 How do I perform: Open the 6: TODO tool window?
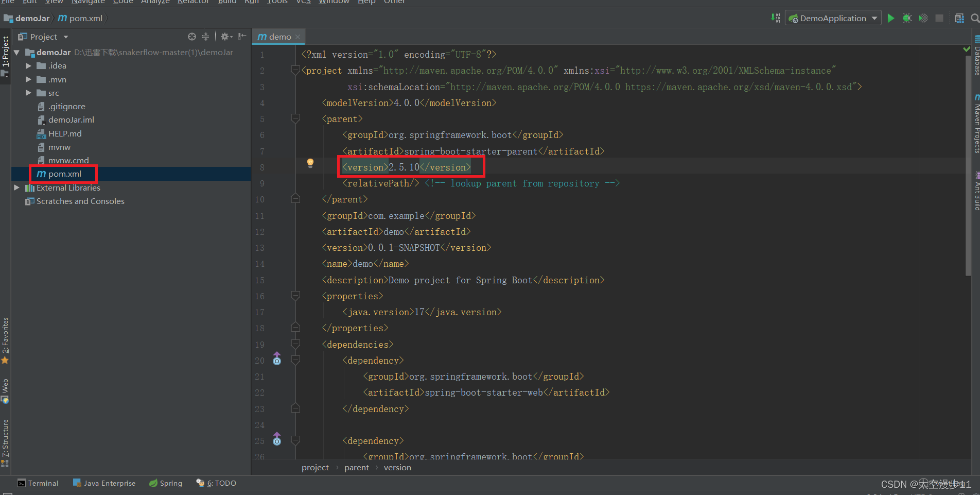coord(216,483)
